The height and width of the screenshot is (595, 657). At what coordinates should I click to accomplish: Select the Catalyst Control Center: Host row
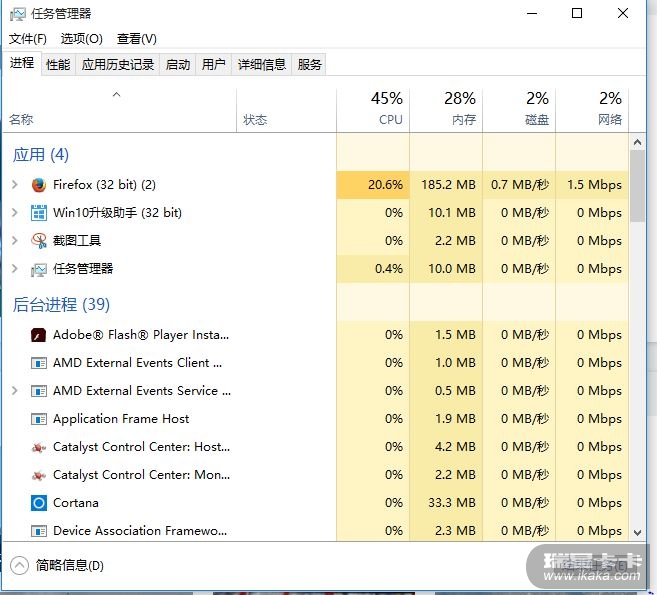pyautogui.click(x=141, y=447)
